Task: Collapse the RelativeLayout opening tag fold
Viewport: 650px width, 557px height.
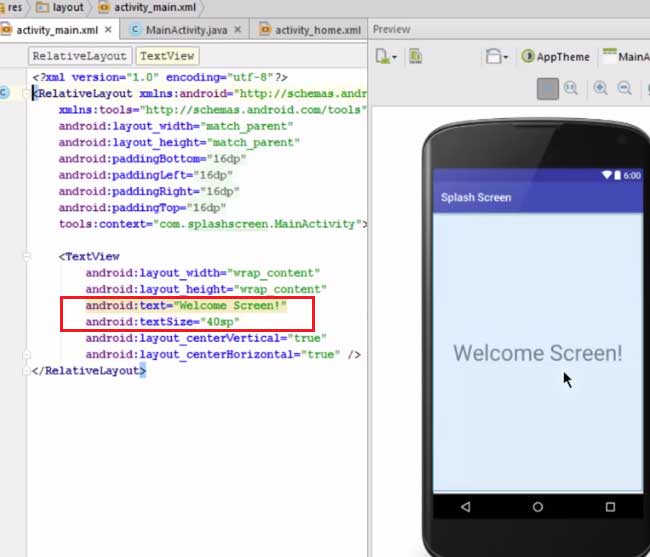Action: coord(27,94)
